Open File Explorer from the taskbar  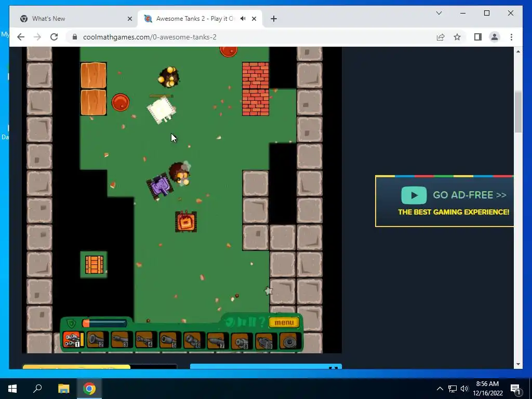coord(63,389)
